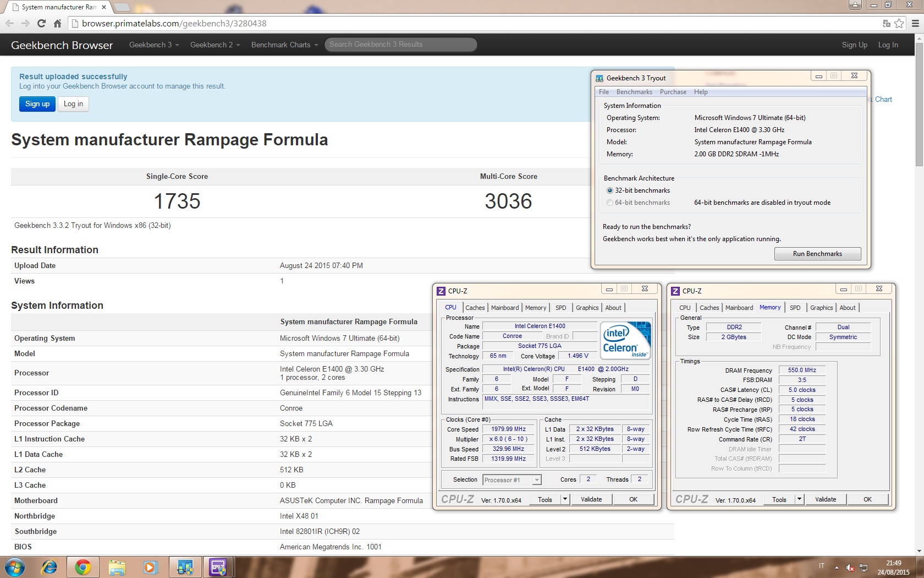924x578 pixels.
Task: Open Tools dropdown arrow in right CPU-Z
Action: pyautogui.click(x=799, y=499)
